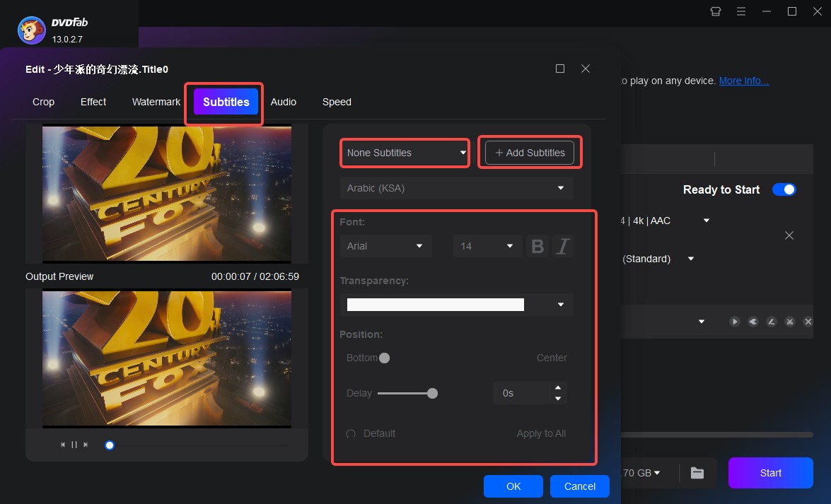
Task: Expand dropdown arrow in the title row
Action: click(702, 322)
